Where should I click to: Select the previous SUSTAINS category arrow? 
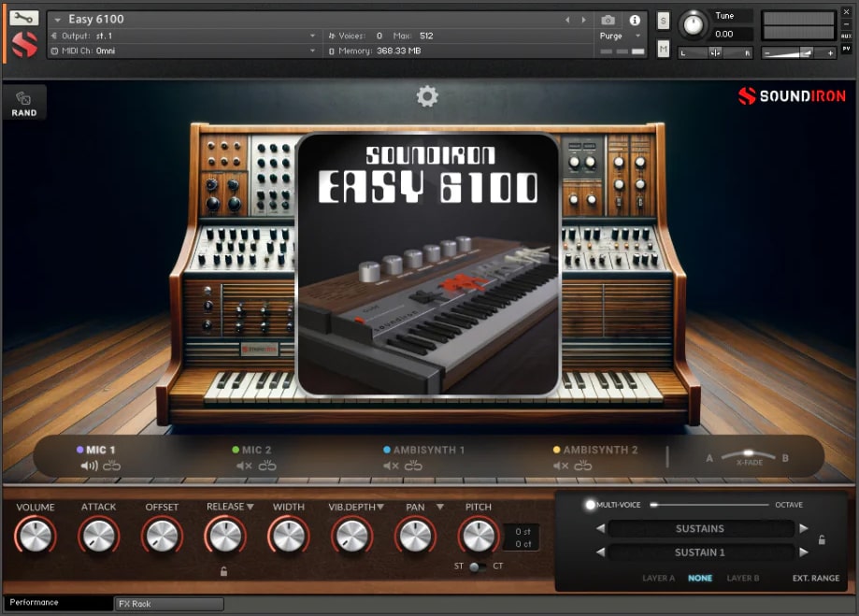[600, 528]
